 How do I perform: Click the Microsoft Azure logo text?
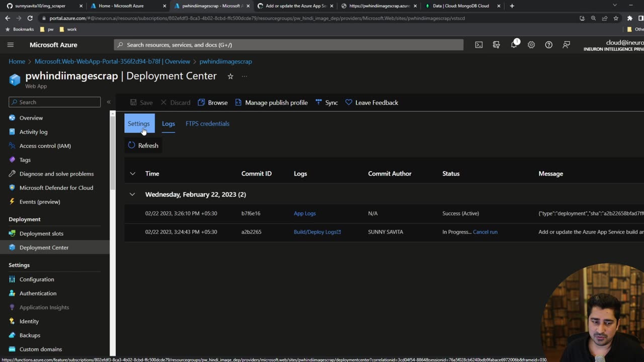53,45
